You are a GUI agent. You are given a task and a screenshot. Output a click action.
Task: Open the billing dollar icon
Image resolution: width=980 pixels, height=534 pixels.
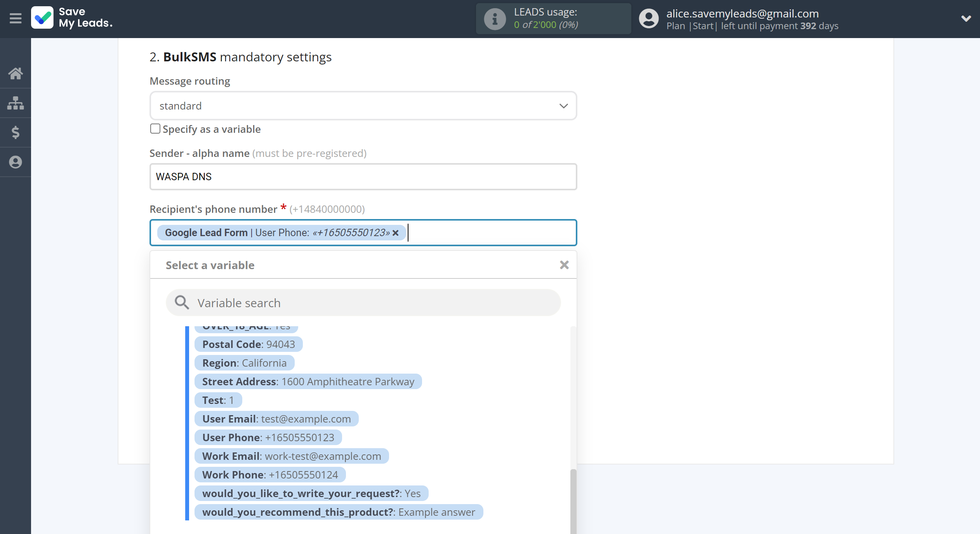coord(16,132)
